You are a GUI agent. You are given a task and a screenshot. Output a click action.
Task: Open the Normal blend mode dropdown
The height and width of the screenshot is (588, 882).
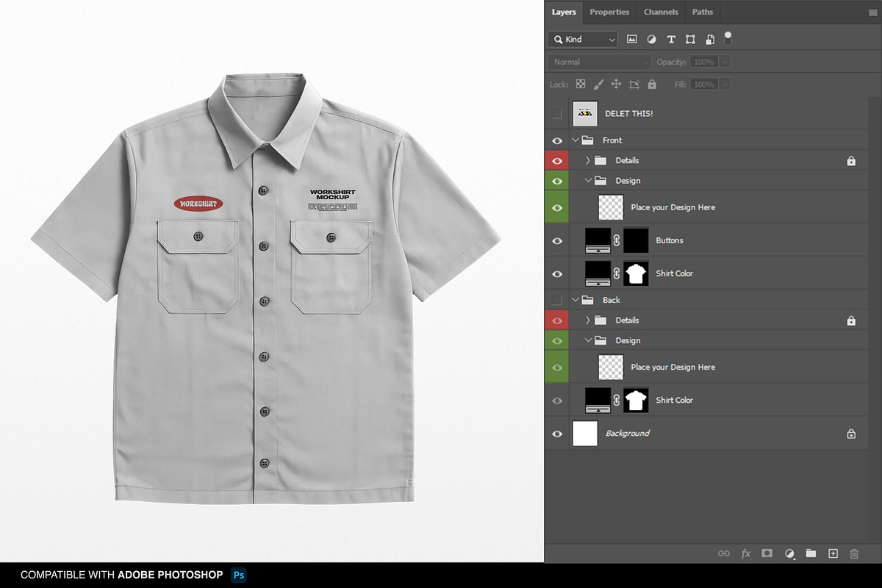(600, 62)
